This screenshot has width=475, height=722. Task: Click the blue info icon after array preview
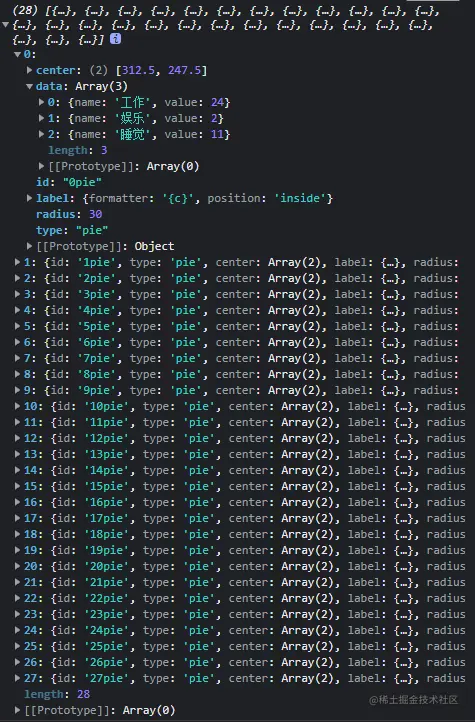[x=116, y=39]
